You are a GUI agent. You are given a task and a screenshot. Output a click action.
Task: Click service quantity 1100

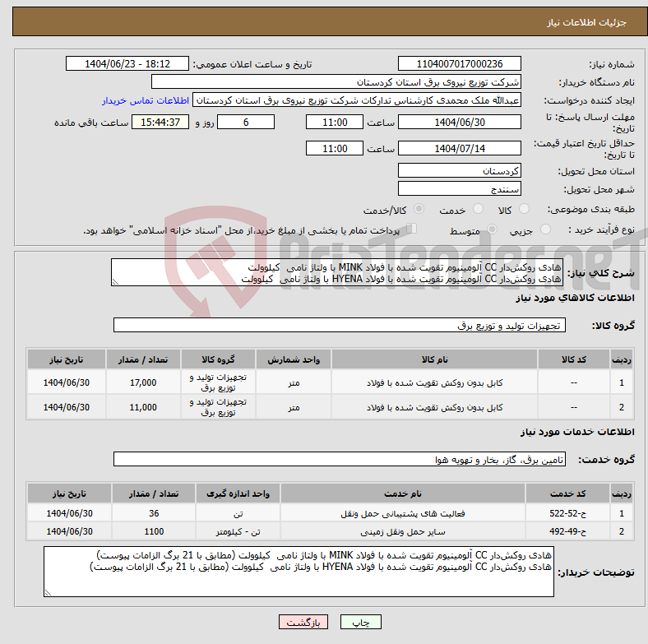[154, 531]
